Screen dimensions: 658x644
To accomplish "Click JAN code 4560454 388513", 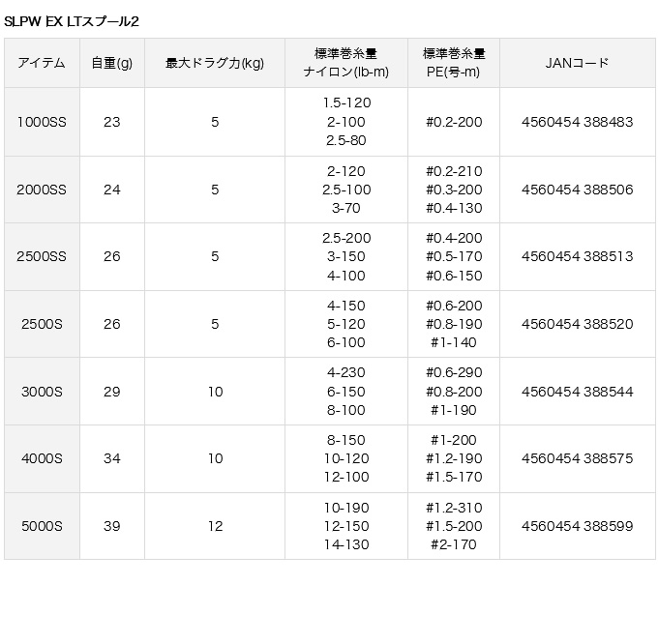I will coord(577,256).
